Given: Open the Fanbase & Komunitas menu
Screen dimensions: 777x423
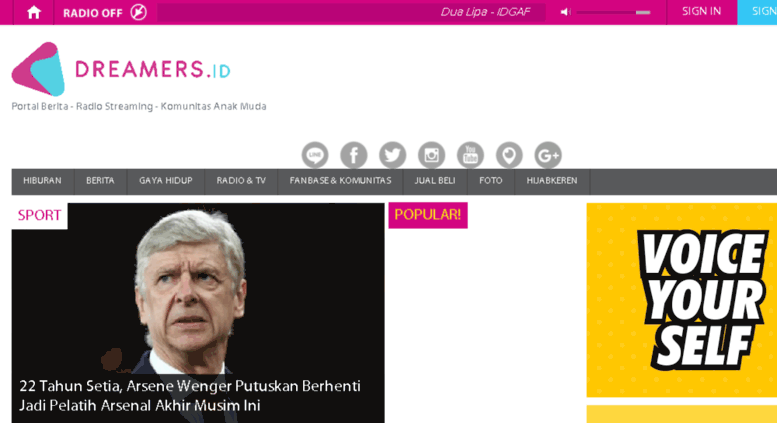Looking at the screenshot, I should click(340, 181).
